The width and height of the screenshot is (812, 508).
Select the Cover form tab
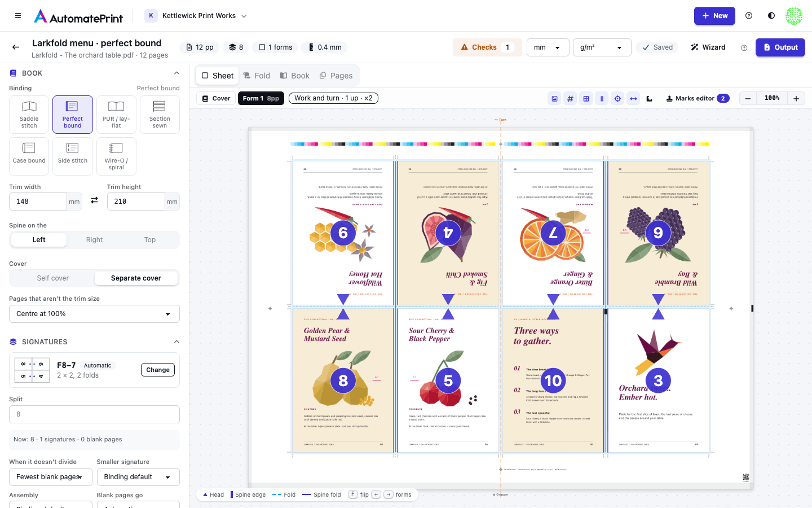pos(216,98)
